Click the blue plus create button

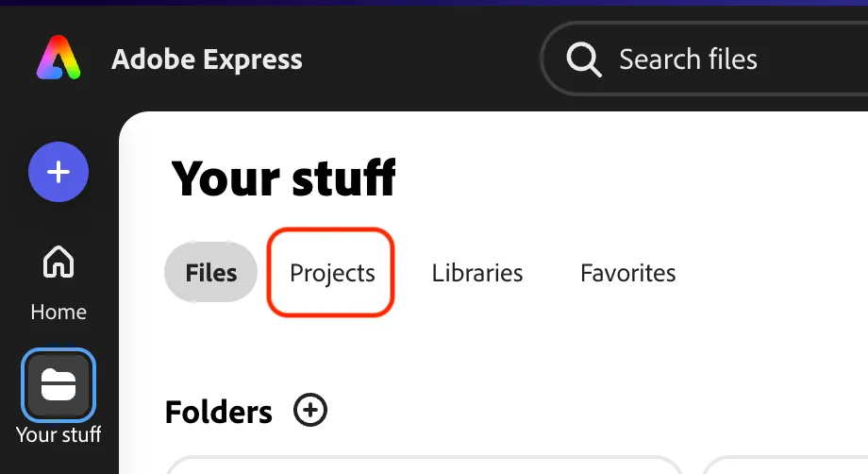(58, 172)
